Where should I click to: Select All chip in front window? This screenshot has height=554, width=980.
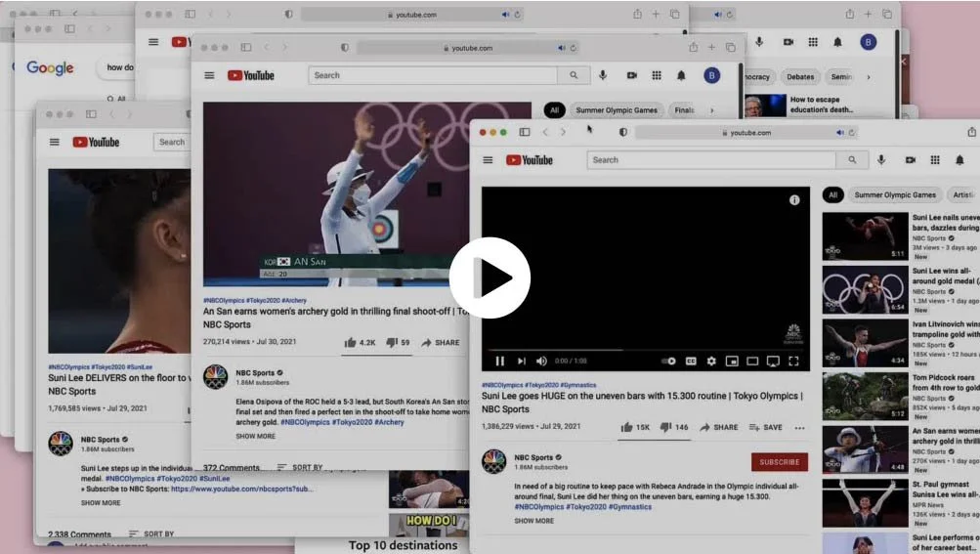(x=833, y=195)
